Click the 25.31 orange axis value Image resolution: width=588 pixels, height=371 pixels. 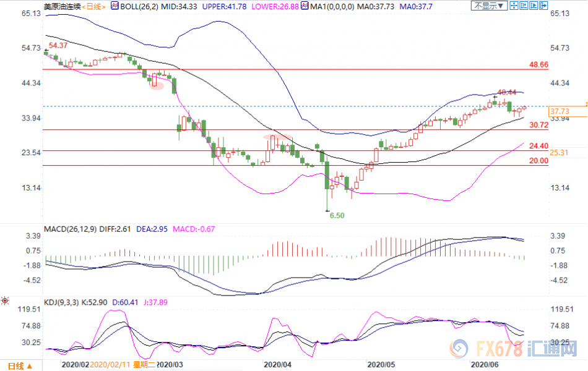click(x=559, y=153)
